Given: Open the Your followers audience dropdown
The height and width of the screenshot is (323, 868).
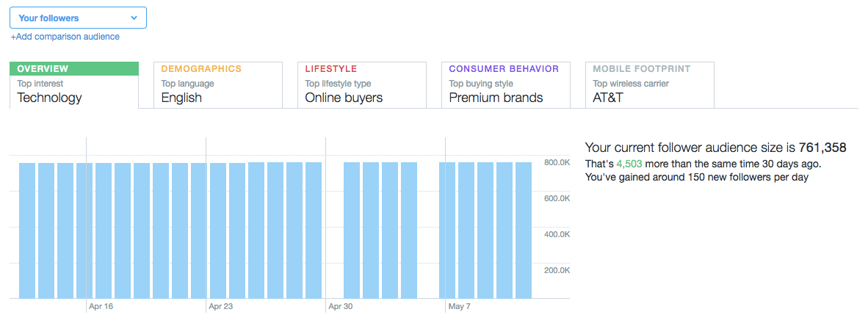Looking at the screenshot, I should [78, 18].
